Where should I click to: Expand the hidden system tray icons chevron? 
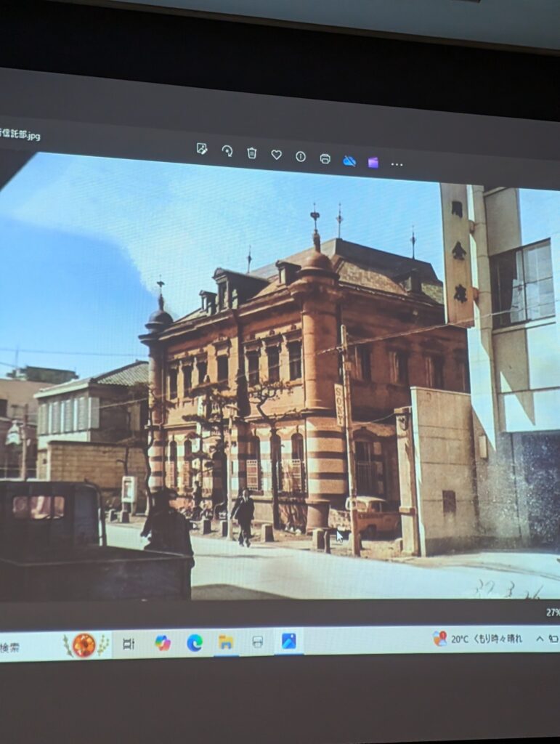coord(539,638)
